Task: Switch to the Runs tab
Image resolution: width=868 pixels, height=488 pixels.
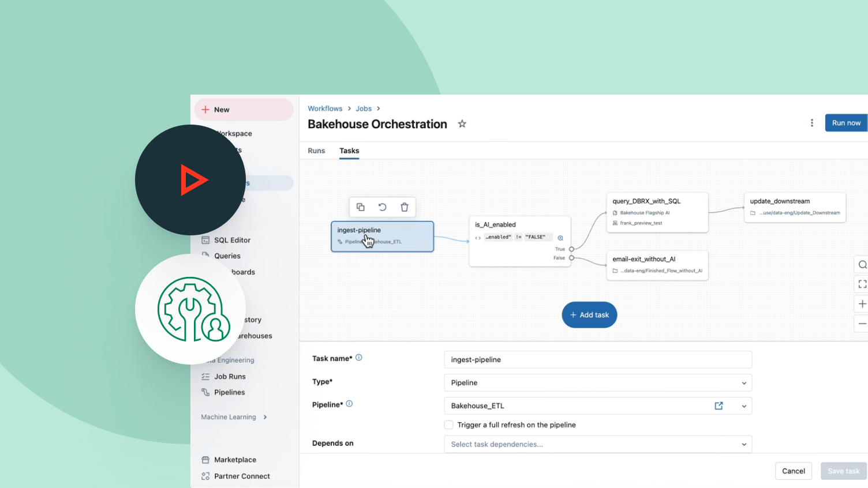Action: coord(316,151)
